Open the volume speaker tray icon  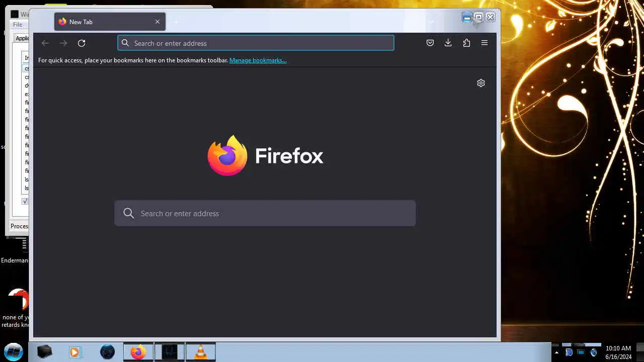click(x=593, y=352)
